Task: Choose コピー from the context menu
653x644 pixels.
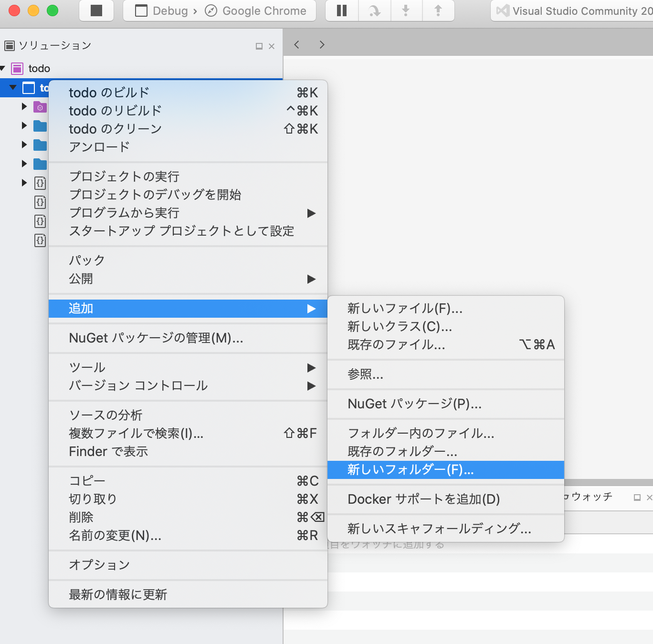Action: [x=188, y=481]
